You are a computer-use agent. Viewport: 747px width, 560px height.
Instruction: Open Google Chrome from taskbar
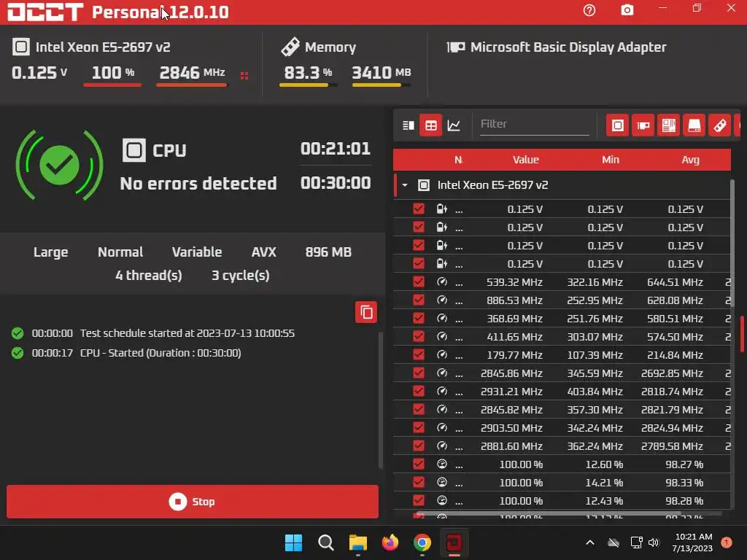pos(422,542)
